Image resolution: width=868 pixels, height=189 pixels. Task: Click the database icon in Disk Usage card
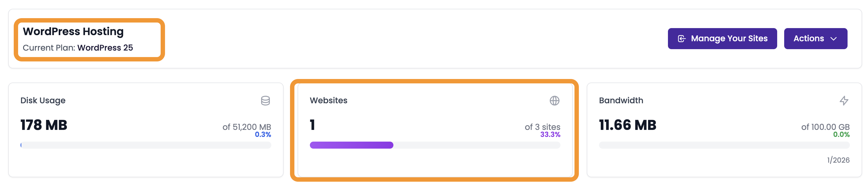tap(265, 101)
